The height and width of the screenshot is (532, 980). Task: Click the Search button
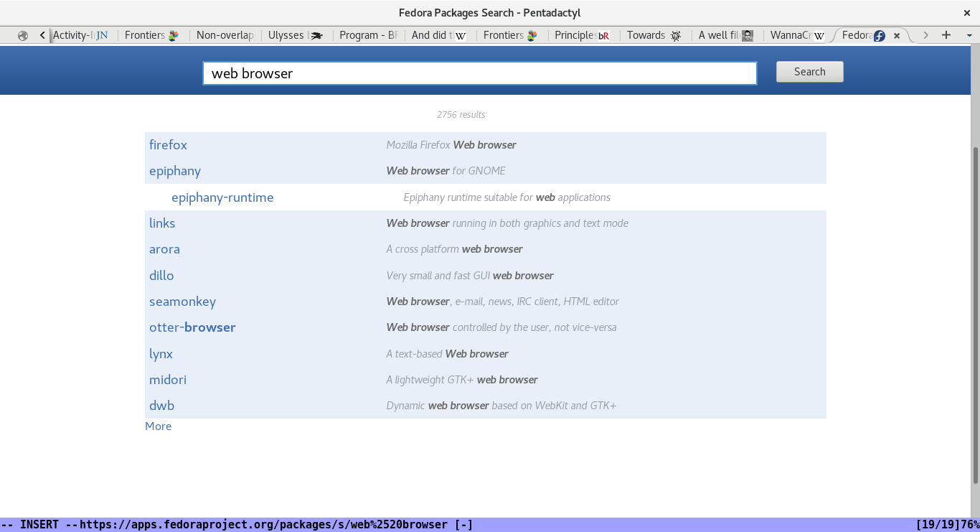[x=810, y=72]
